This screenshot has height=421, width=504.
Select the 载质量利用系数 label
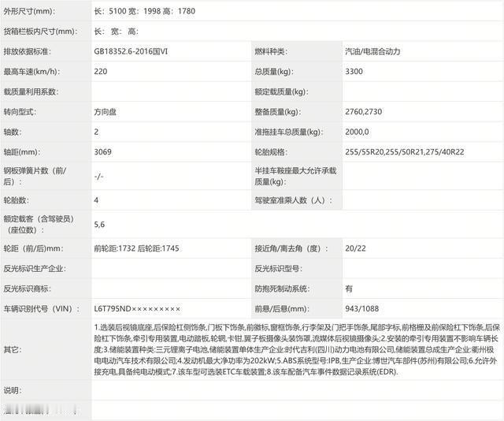click(31, 91)
